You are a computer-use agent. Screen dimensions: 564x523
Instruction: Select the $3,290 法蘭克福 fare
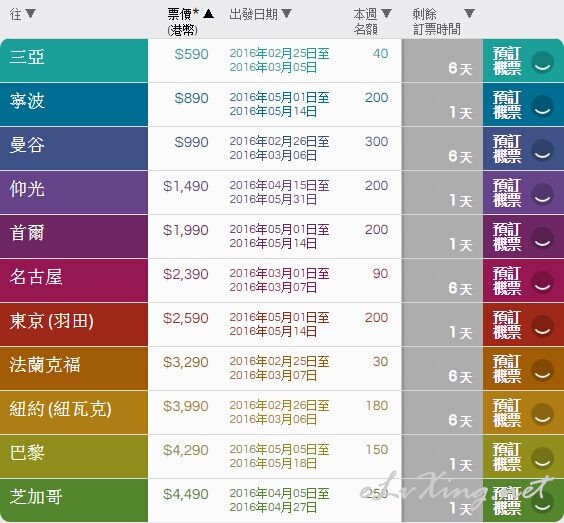coord(186,362)
